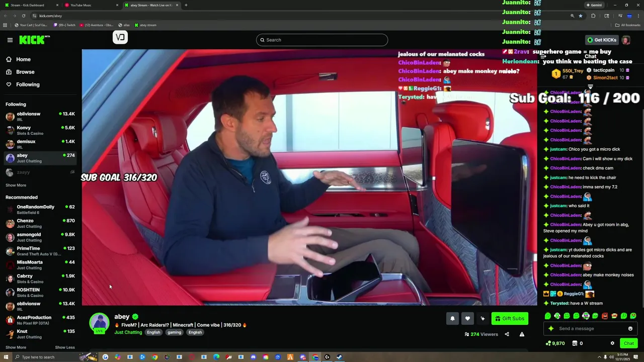
Task: Open OneRandomDolly channel in Recommended
Action: [40, 209]
